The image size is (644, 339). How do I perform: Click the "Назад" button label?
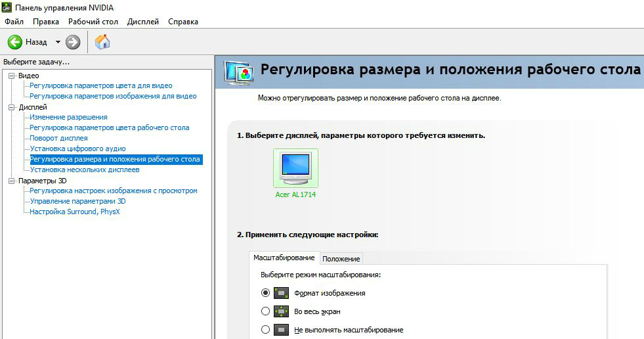pos(36,42)
